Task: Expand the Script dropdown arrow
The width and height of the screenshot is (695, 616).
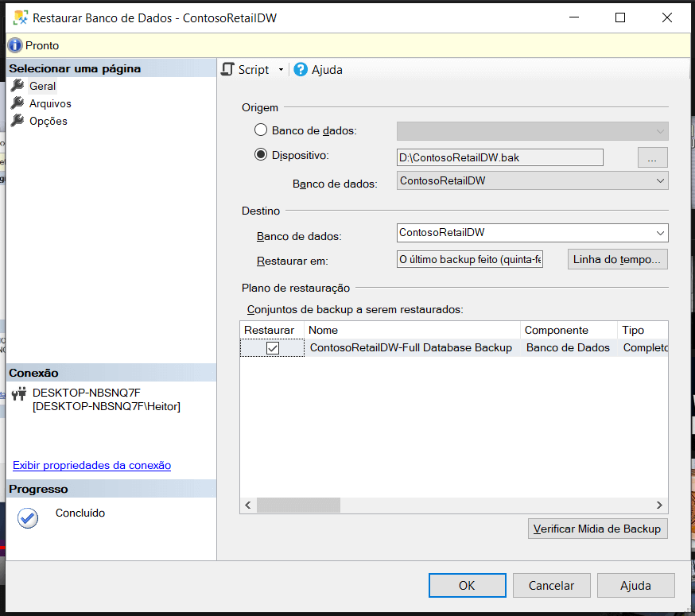Action: click(x=281, y=70)
